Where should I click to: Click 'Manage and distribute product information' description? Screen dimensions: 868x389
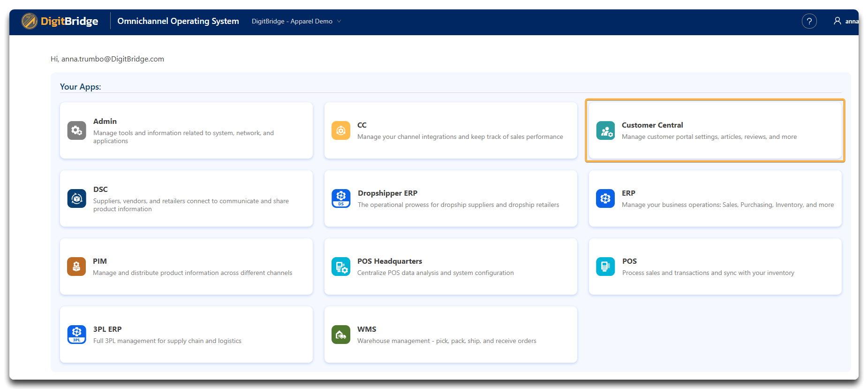click(x=192, y=273)
